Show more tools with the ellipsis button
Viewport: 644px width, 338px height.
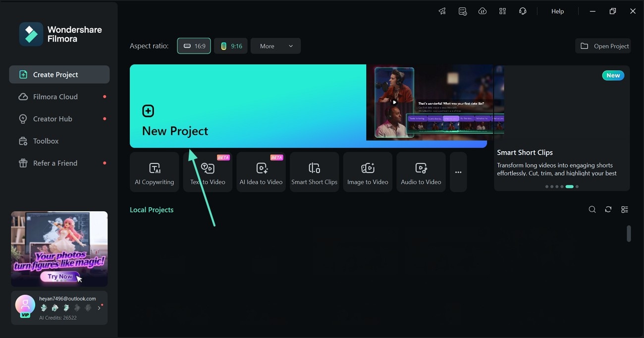click(x=458, y=172)
